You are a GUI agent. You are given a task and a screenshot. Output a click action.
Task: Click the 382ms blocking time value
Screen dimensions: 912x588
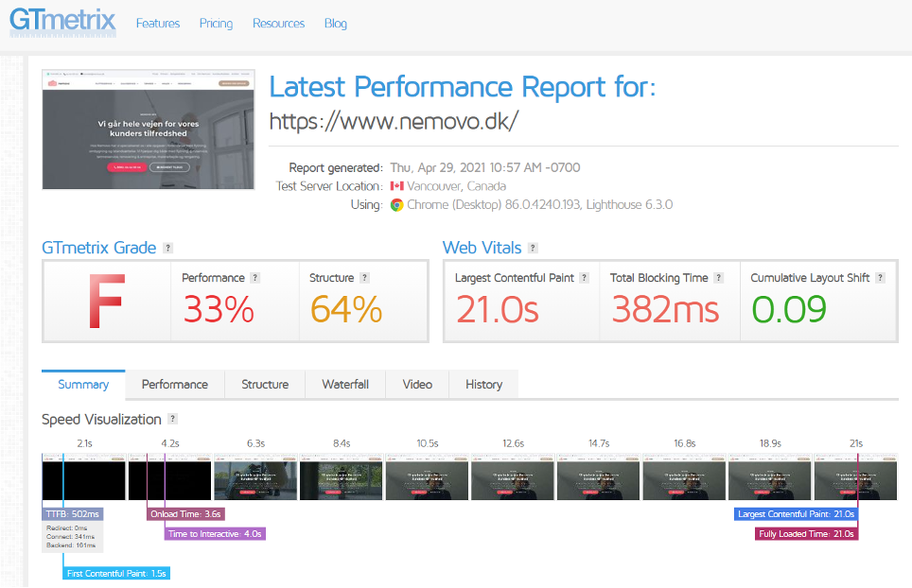[x=665, y=309]
